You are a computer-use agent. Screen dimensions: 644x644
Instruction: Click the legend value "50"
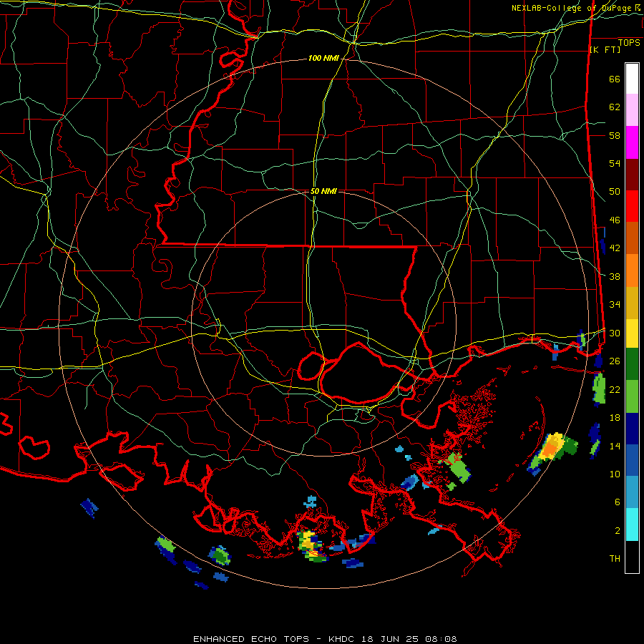(615, 191)
